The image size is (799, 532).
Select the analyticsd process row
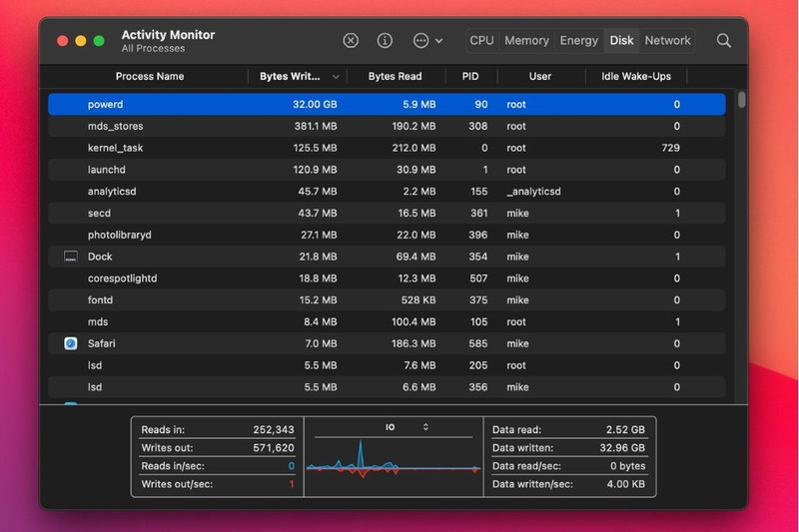coord(387,192)
